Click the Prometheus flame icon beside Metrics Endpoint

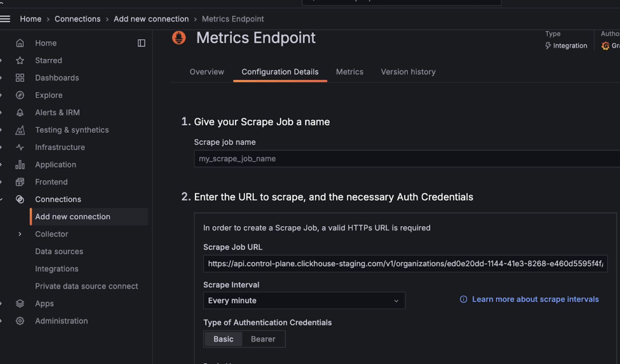click(179, 38)
